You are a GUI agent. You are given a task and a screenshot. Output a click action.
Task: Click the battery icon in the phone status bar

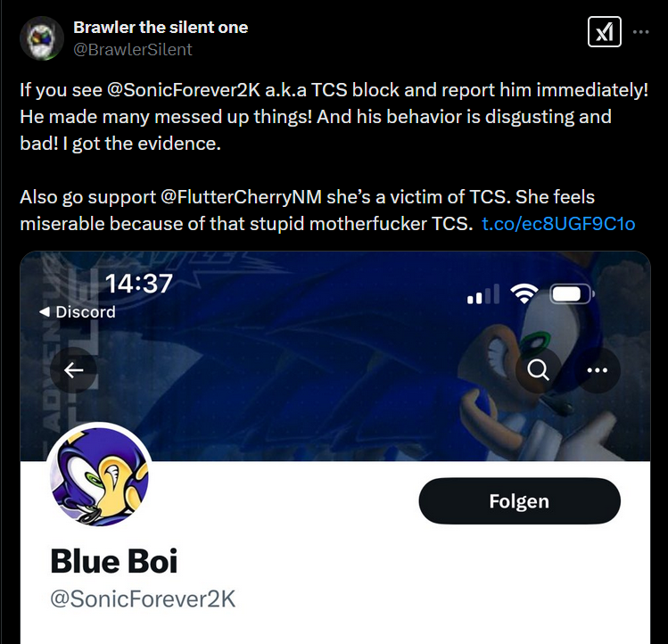click(572, 293)
